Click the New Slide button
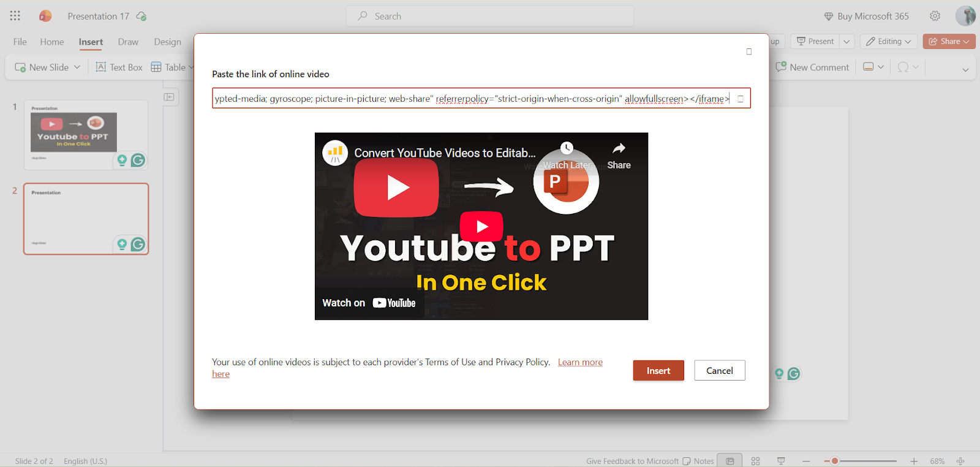The width and height of the screenshot is (980, 467). pos(42,67)
